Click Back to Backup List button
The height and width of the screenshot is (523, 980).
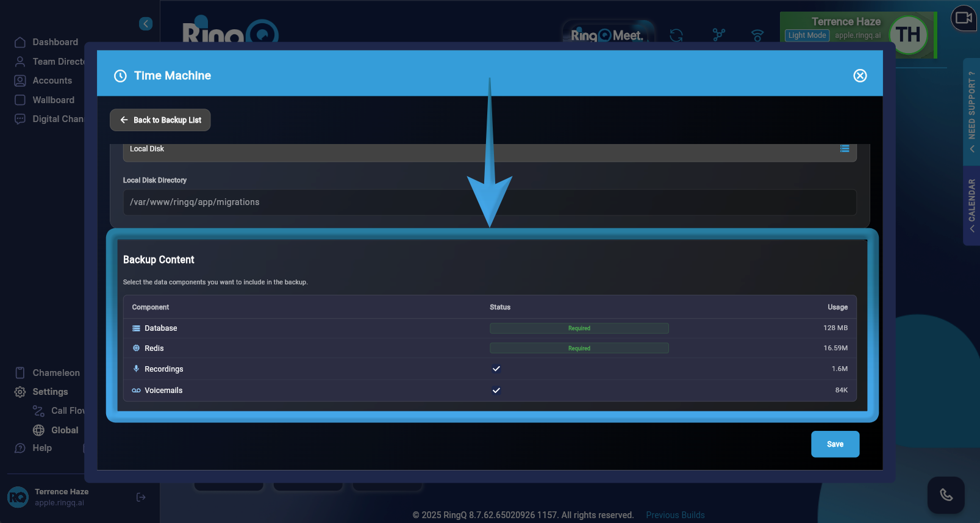point(160,120)
